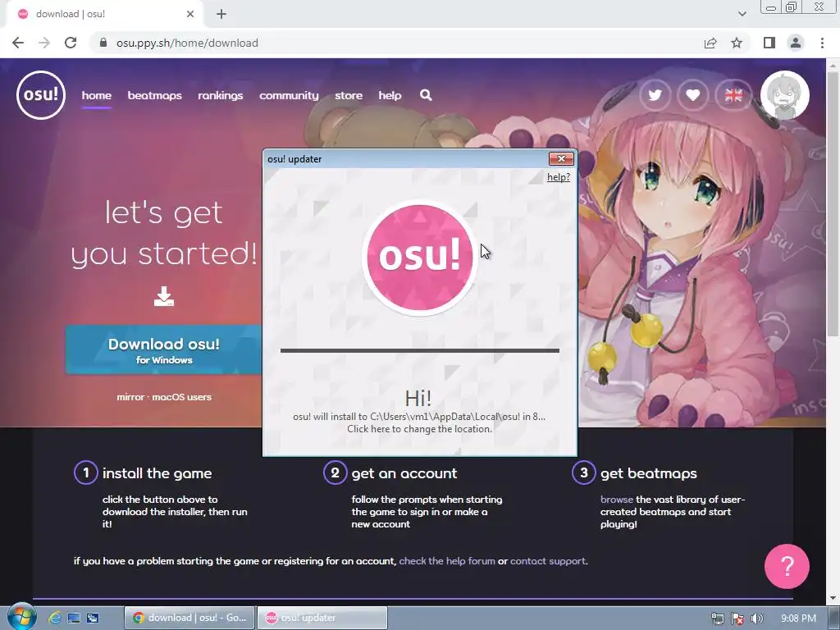
Task: Click help? link in osu! updater
Action: point(558,177)
